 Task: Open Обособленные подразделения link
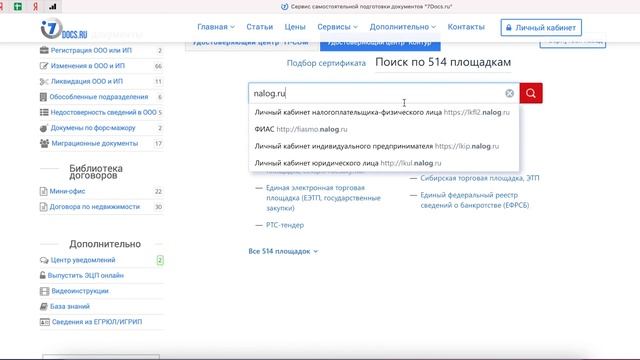tap(99, 97)
